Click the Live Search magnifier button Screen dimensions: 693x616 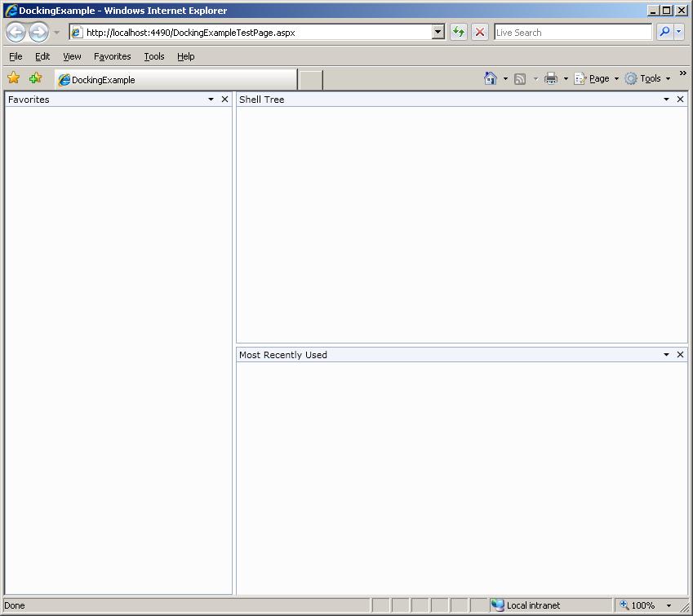(664, 32)
